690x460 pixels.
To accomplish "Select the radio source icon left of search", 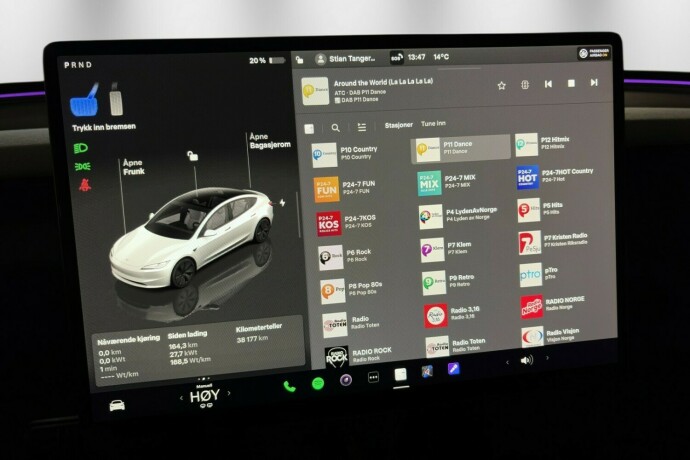I will (309, 129).
